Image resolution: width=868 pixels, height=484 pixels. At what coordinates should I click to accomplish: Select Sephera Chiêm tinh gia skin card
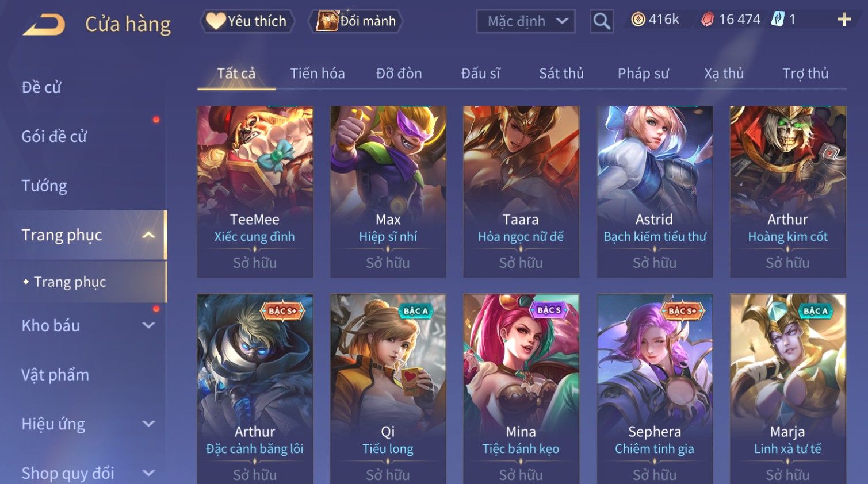[655, 389]
